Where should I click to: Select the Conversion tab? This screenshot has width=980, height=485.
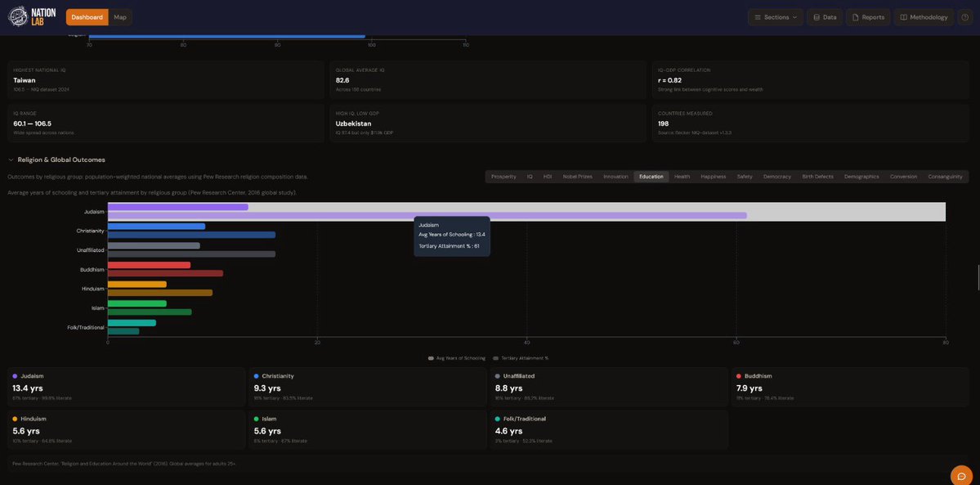pos(903,177)
